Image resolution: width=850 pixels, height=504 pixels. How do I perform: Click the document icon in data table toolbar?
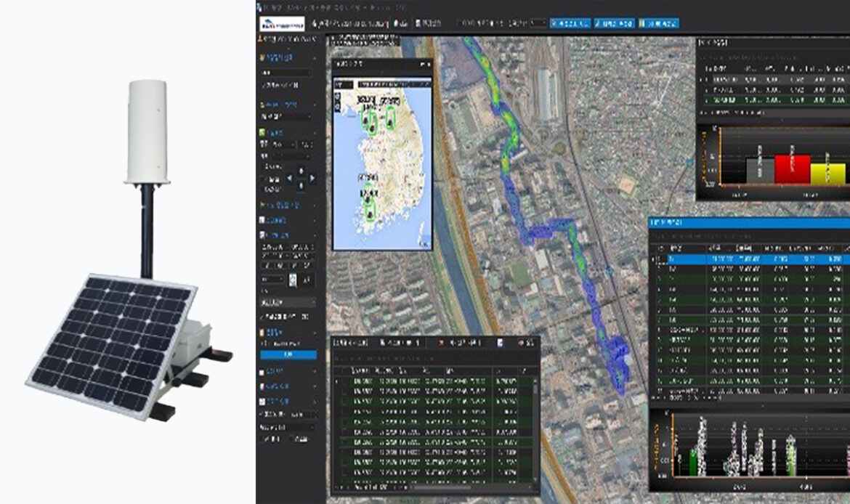point(501,343)
